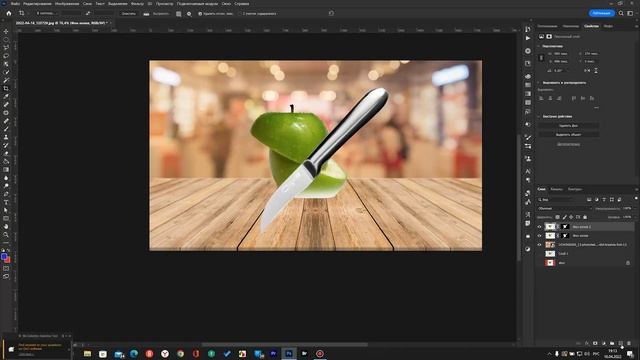Open Chrome from the taskbar

[x=180, y=353]
